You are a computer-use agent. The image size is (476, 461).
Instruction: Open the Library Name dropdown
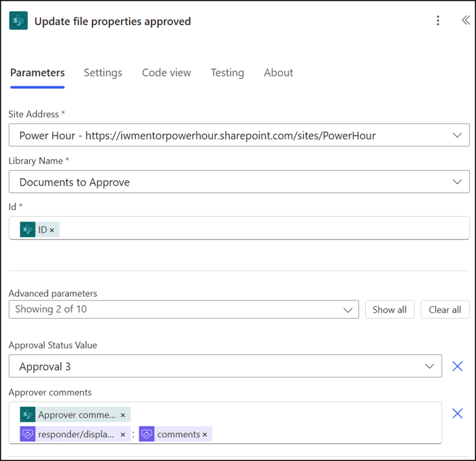coord(457,182)
